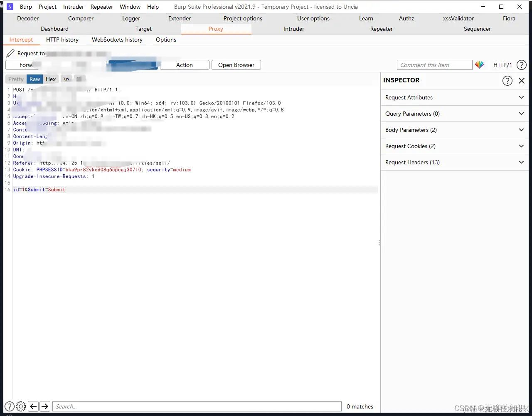This screenshot has height=416, width=532.
Task: Switch to WebSockets history tab
Action: coord(117,40)
